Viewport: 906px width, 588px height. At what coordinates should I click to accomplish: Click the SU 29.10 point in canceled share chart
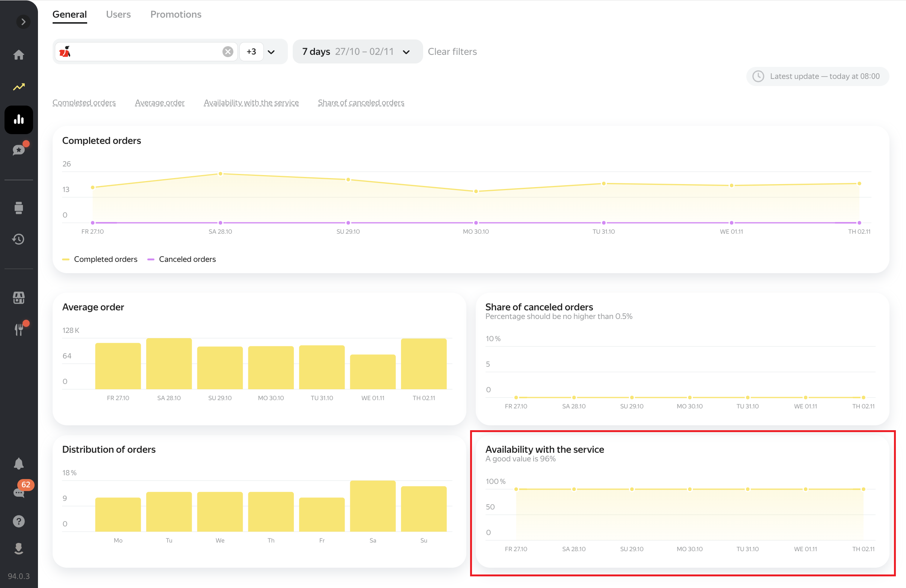(x=632, y=398)
